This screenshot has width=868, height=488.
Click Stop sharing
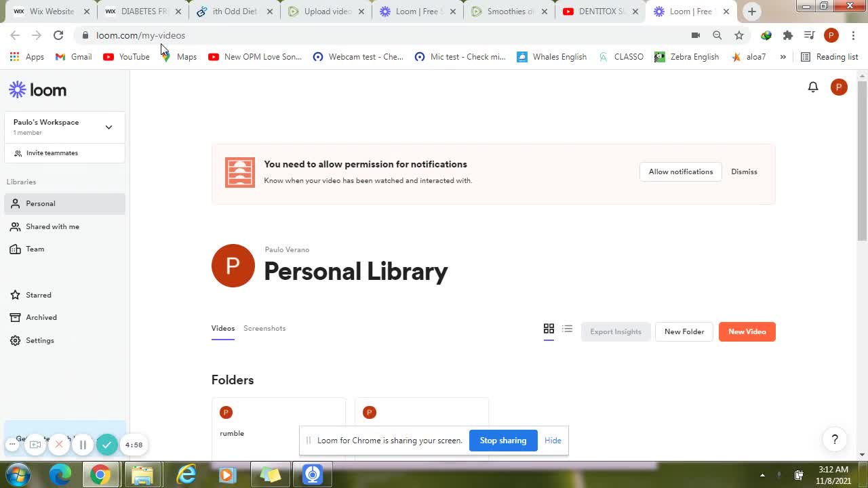pos(503,441)
